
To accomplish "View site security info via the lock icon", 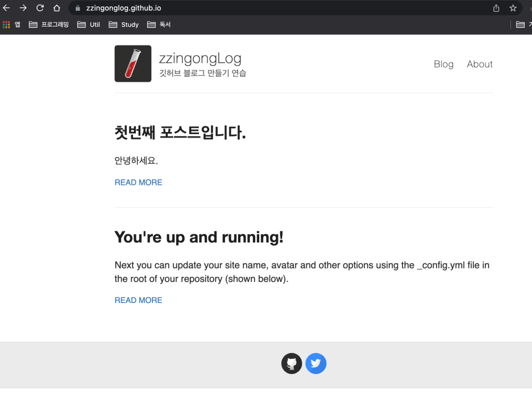I will [x=78, y=8].
